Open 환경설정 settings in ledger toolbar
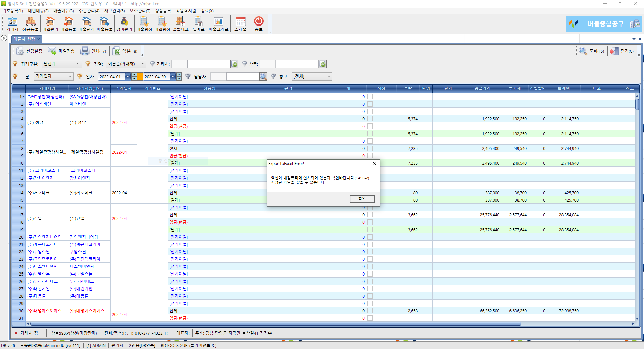The image size is (644, 349). [x=30, y=51]
